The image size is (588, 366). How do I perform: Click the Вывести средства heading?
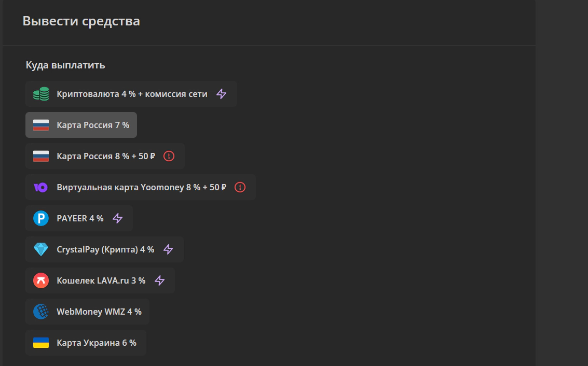(x=81, y=21)
